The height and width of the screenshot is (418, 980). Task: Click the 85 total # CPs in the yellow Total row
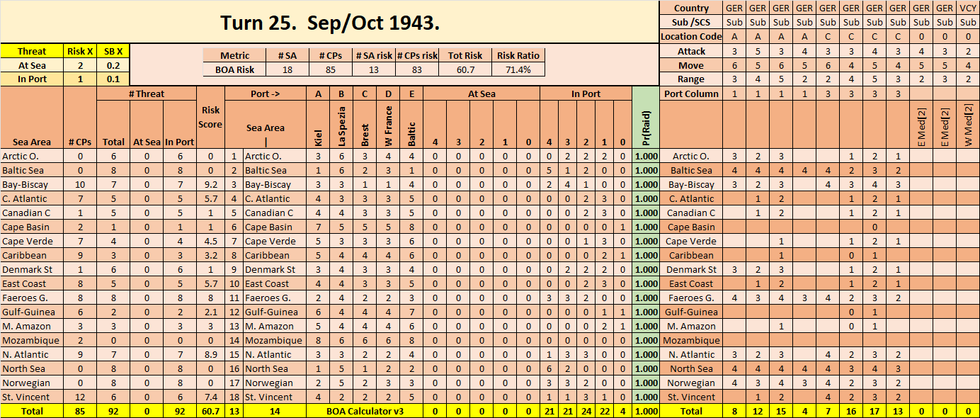pyautogui.click(x=80, y=411)
